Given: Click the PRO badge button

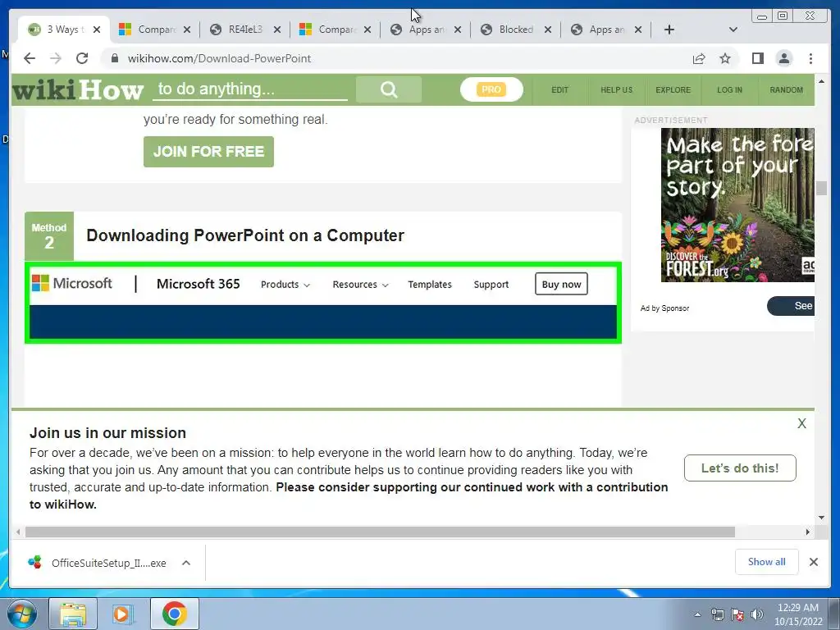Looking at the screenshot, I should 491,89.
